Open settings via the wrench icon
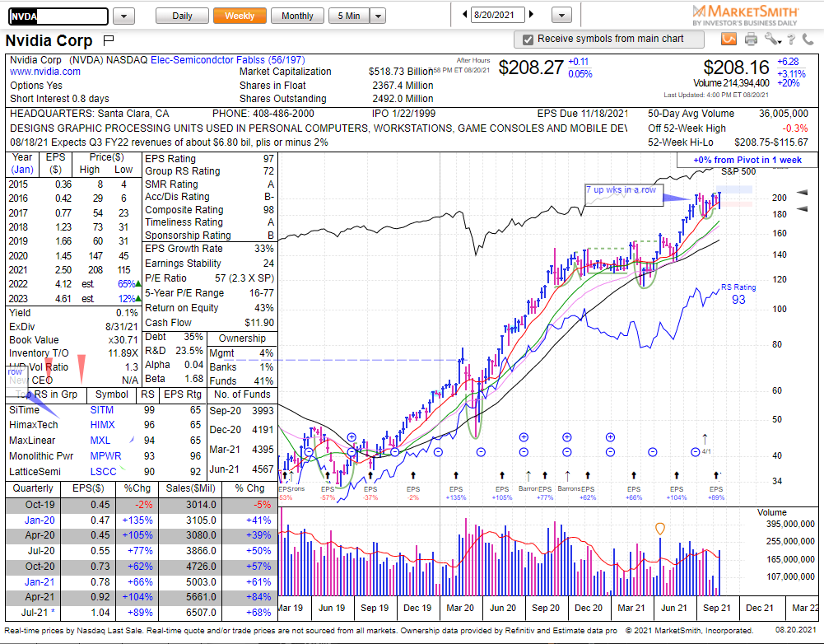Image resolution: width=824 pixels, height=644 pixels. pos(770,39)
